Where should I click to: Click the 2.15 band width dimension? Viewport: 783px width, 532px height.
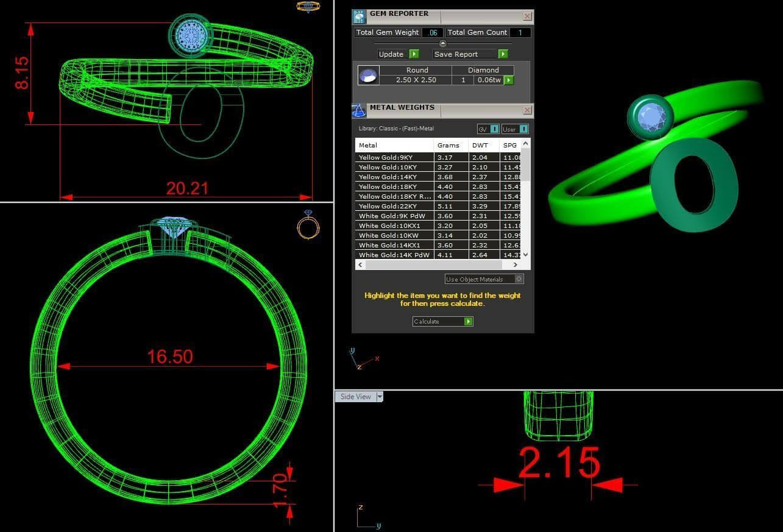point(559,462)
